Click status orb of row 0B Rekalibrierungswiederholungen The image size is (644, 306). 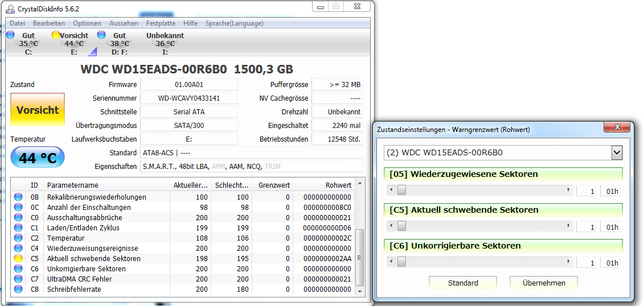(x=18, y=197)
